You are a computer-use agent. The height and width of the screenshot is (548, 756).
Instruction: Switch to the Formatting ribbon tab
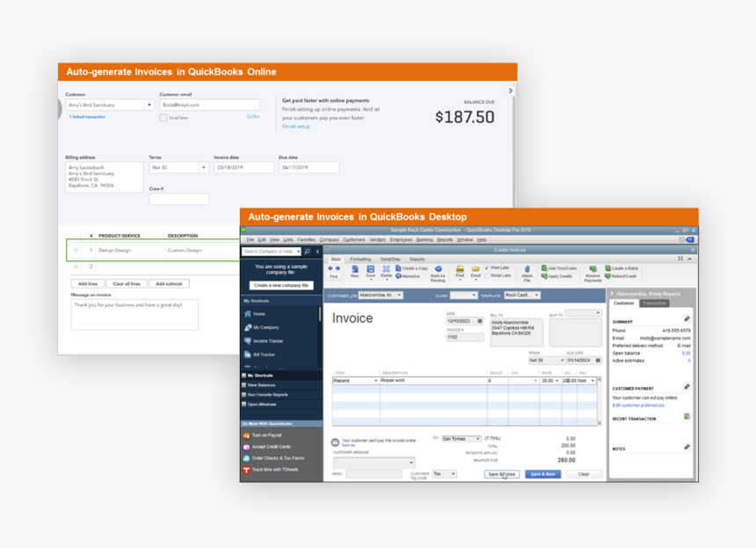coord(360,259)
